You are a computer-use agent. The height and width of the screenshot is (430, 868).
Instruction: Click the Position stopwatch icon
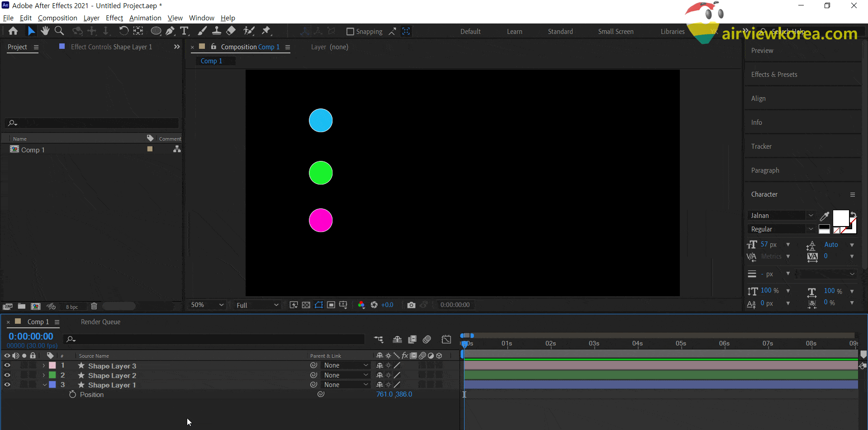(72, 394)
